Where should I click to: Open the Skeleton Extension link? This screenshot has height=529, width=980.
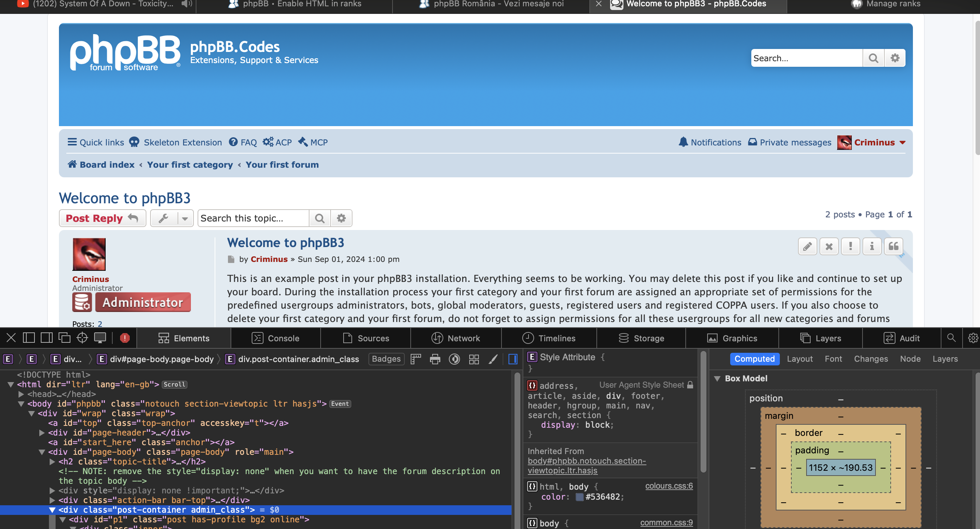pos(175,142)
